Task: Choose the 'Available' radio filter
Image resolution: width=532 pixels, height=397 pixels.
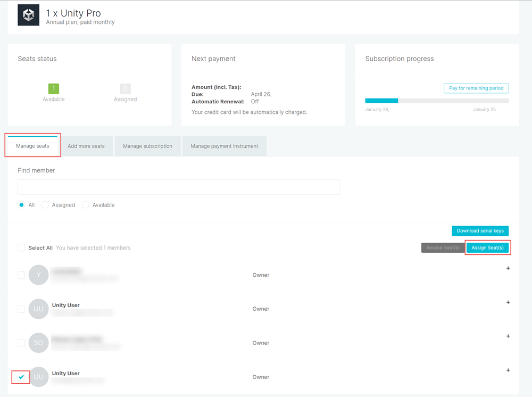Action: pyautogui.click(x=86, y=205)
